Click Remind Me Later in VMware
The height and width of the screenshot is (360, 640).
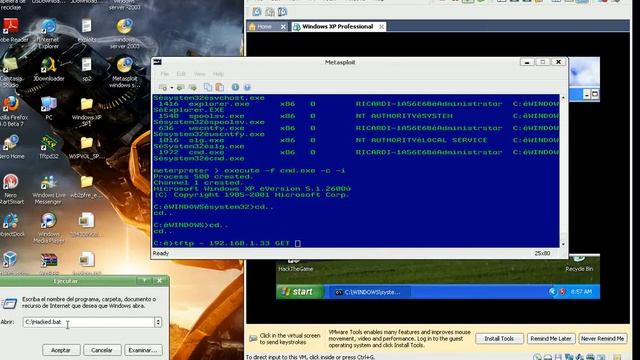551,339
